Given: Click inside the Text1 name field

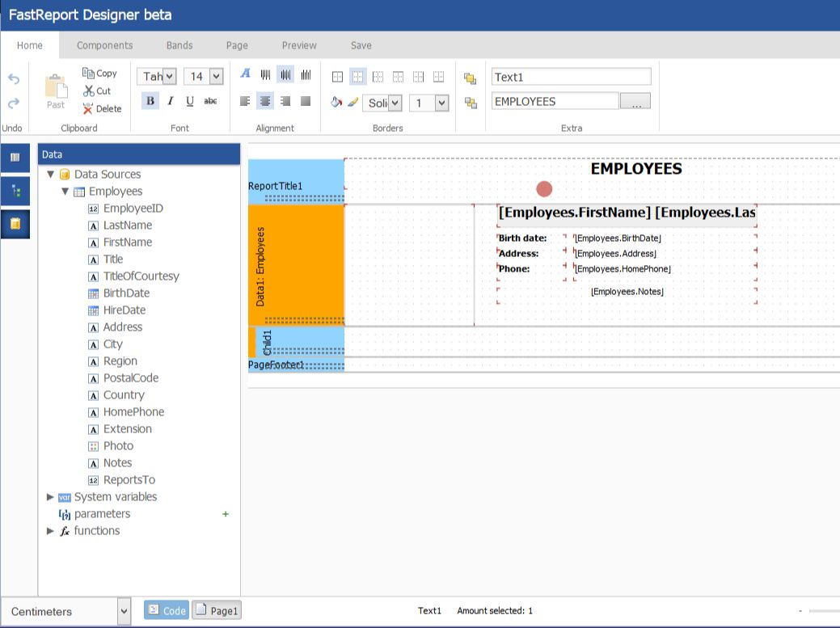Looking at the screenshot, I should 570,76.
